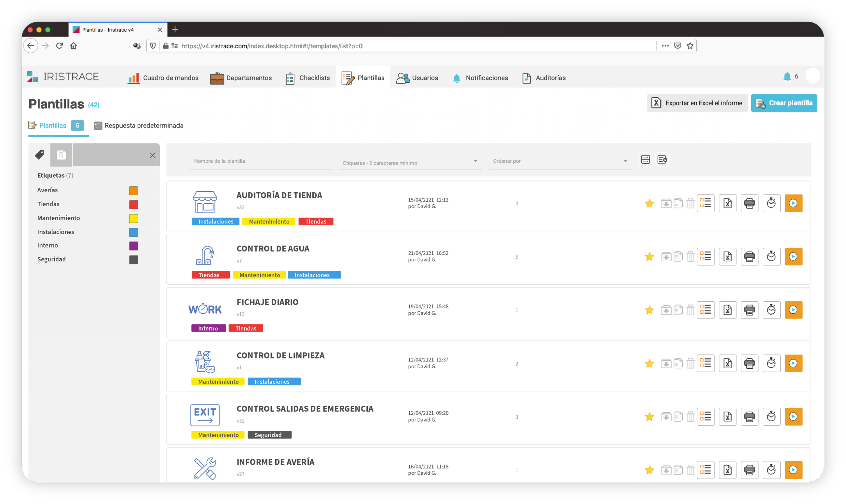The height and width of the screenshot is (504, 846).
Task: Click the list view icon for INFORME DE AVERÍA
Action: 705,470
